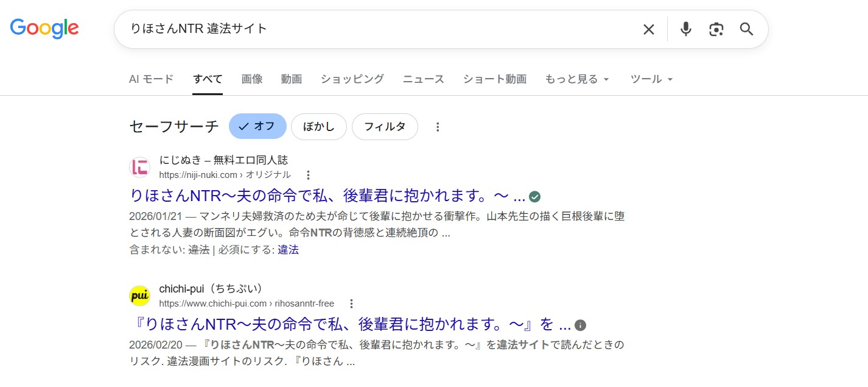Image resolution: width=868 pixels, height=387 pixels.
Task: Click the セーフサーチ label
Action: point(174,127)
